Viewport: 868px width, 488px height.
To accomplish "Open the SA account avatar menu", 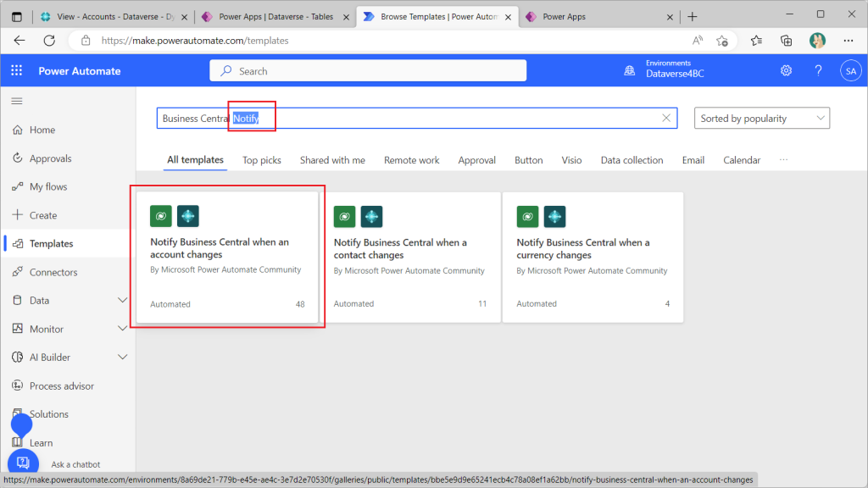I will (851, 71).
